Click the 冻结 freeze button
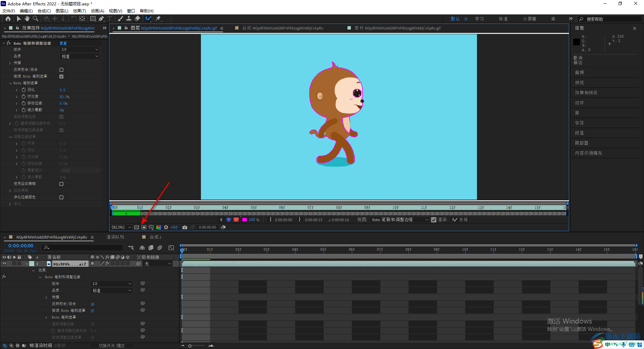This screenshot has height=349, width=644. (460, 220)
